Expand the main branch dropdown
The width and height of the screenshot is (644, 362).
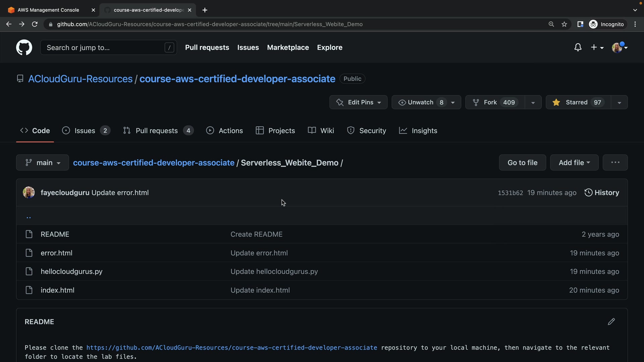click(43, 163)
